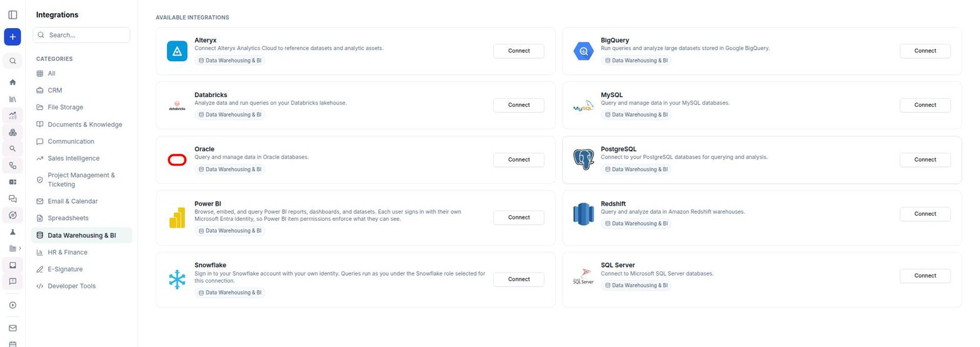Viewport: 980px width, 347px height.
Task: Open the play circle icon
Action: click(x=12, y=305)
